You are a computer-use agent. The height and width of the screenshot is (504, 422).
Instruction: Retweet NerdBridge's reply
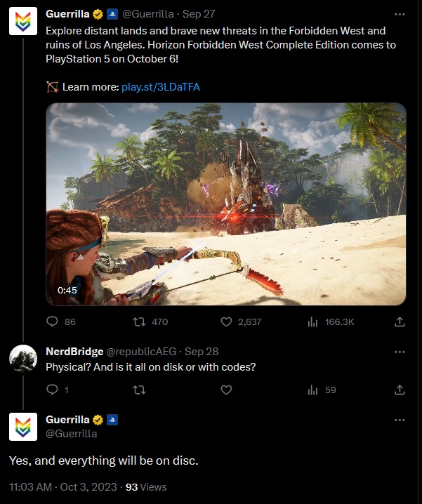(x=140, y=389)
